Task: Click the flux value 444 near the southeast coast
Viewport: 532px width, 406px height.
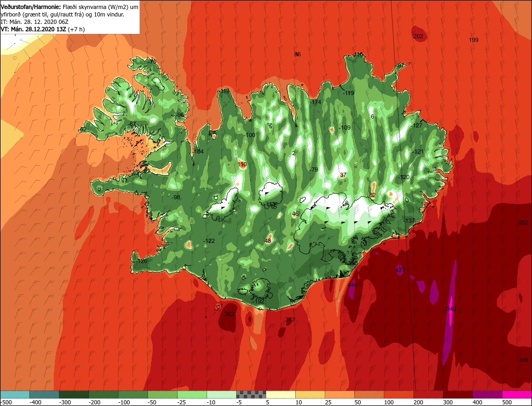Action: 352,285
